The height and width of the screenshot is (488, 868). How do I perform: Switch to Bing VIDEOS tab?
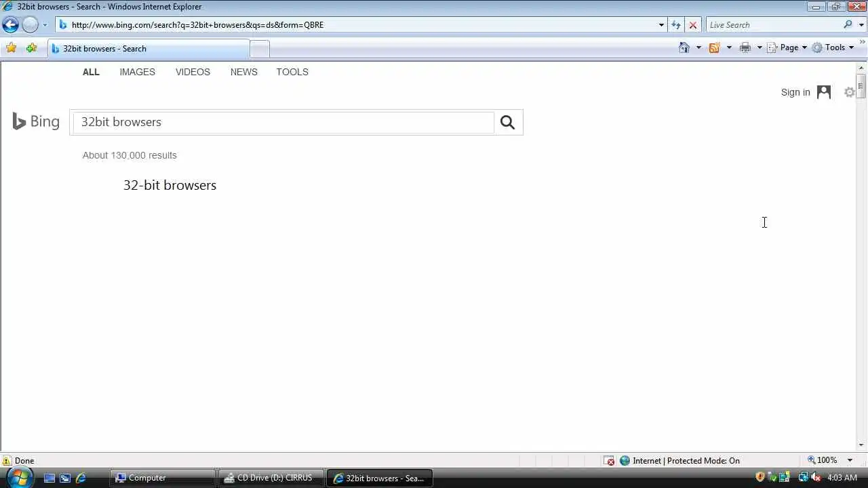(x=193, y=72)
